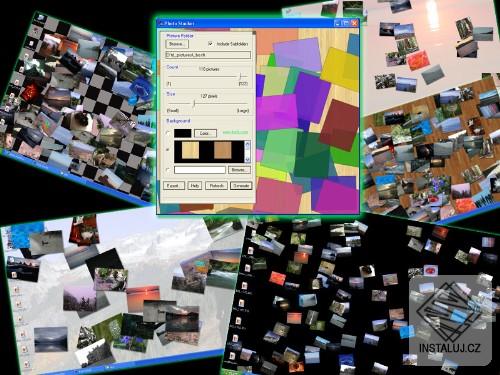
Task: Minimize the Photo Stacker window
Action: [337, 23]
